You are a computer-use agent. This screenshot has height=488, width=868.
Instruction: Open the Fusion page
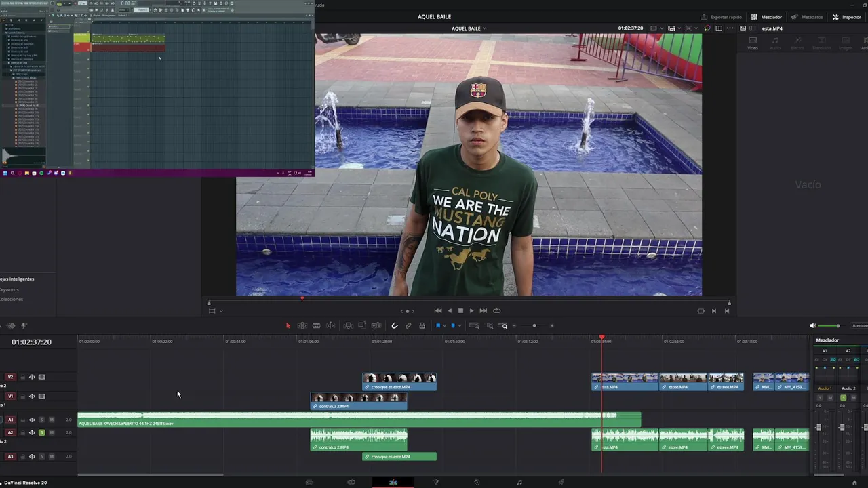(435, 483)
